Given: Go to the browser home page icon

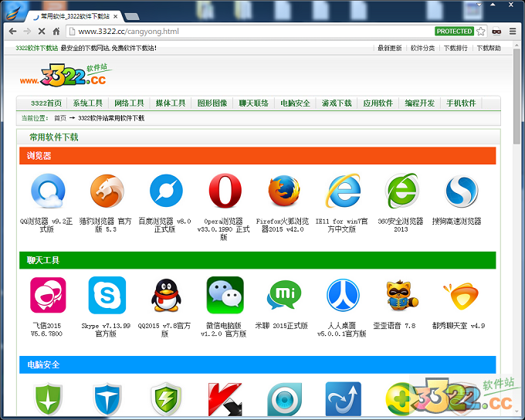Looking at the screenshot, I should (56, 32).
